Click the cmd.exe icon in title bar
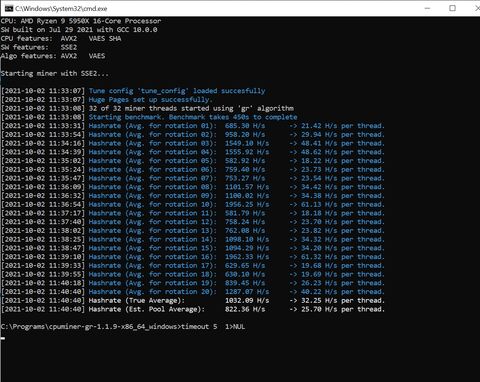The height and width of the screenshot is (382, 480). click(x=9, y=8)
